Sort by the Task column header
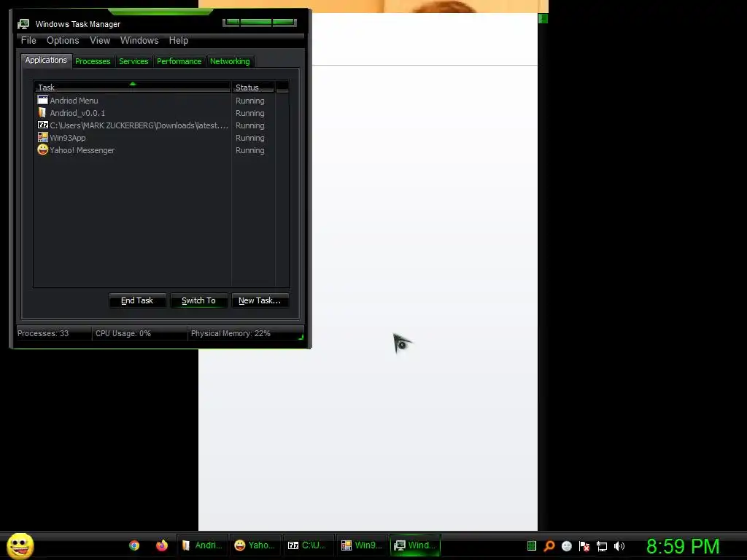This screenshot has height=560, width=747. coord(133,87)
